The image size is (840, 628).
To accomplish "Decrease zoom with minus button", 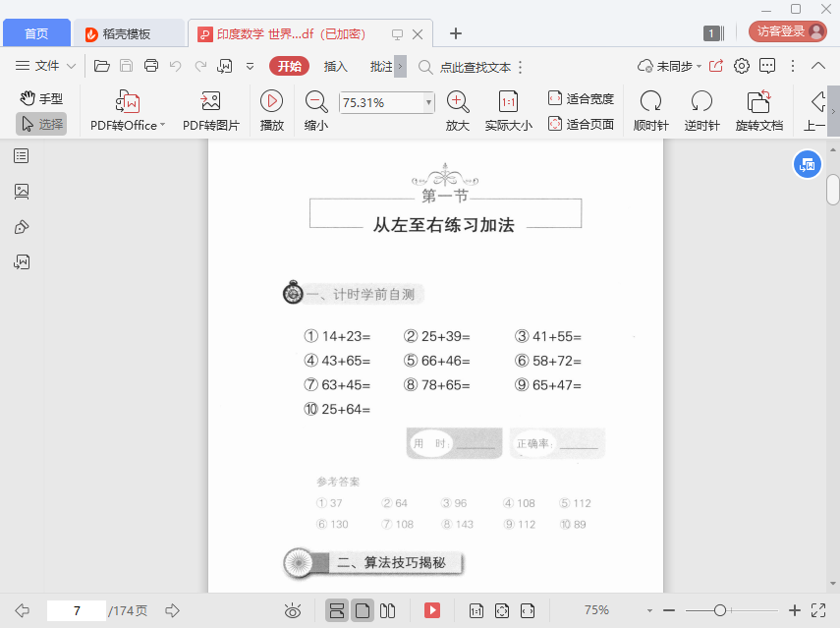I will point(669,610).
